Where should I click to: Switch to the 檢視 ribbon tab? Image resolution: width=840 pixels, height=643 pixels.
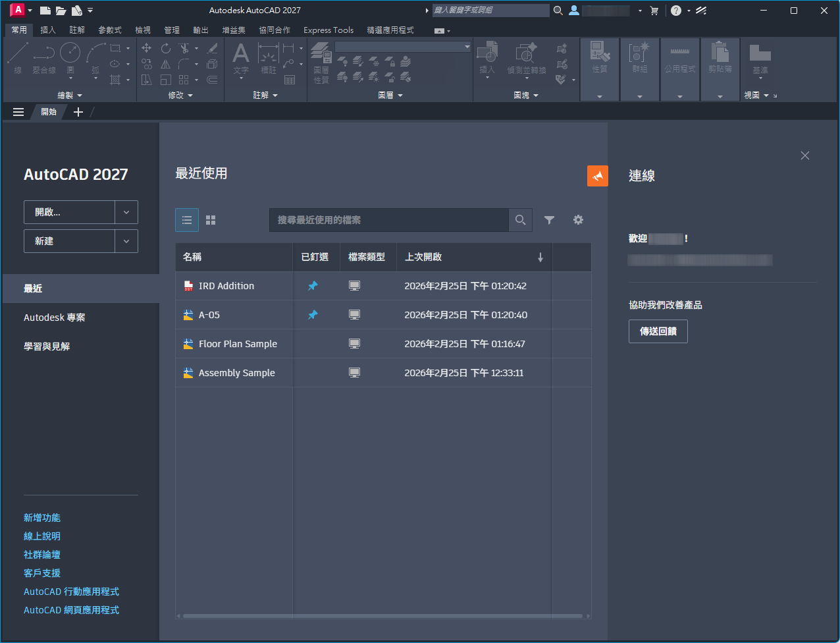143,30
